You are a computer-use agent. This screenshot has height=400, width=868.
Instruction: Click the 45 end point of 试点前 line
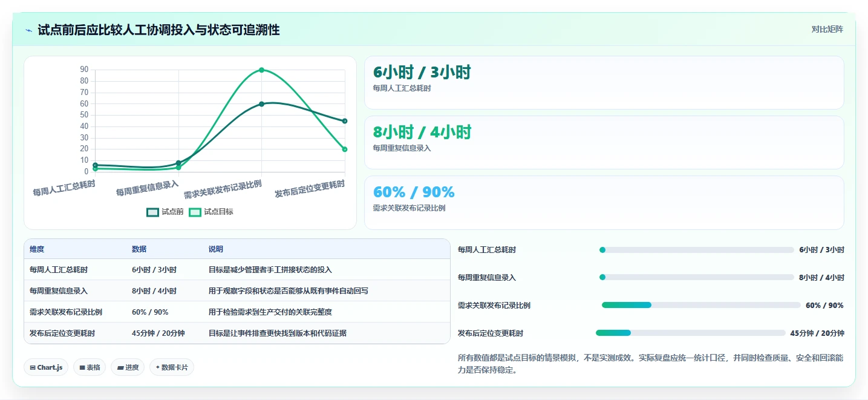click(x=345, y=121)
